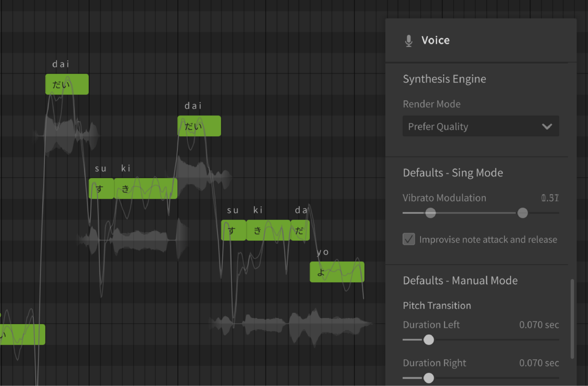The height and width of the screenshot is (386, 588).
Task: Disable Improvise note attack and release
Action: 408,239
